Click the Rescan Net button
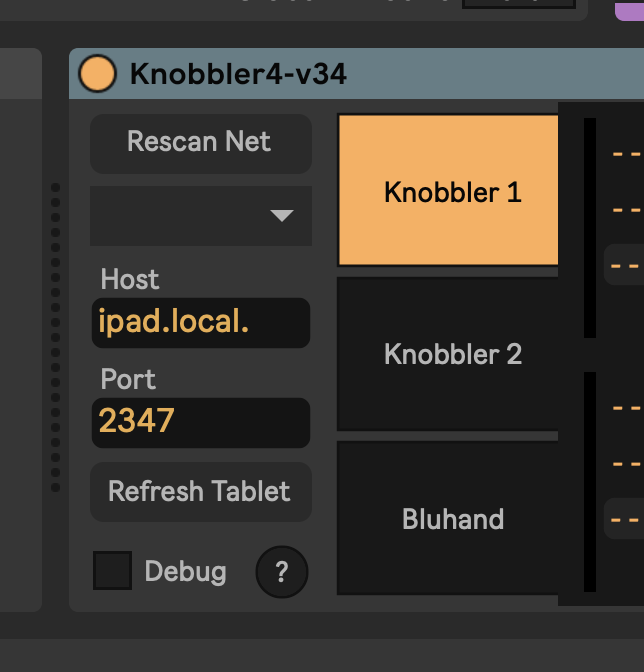 click(200, 142)
